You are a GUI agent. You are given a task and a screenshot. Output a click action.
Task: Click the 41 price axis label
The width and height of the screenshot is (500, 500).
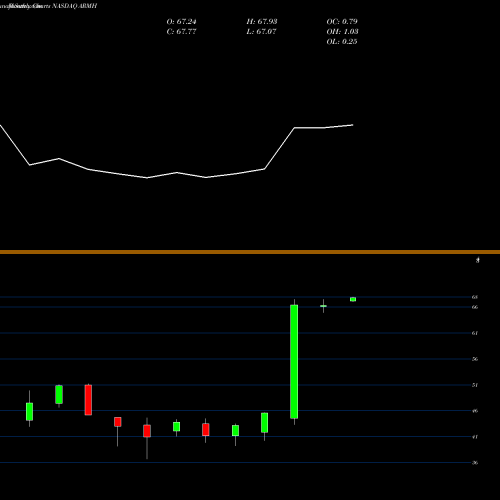pos(475,437)
